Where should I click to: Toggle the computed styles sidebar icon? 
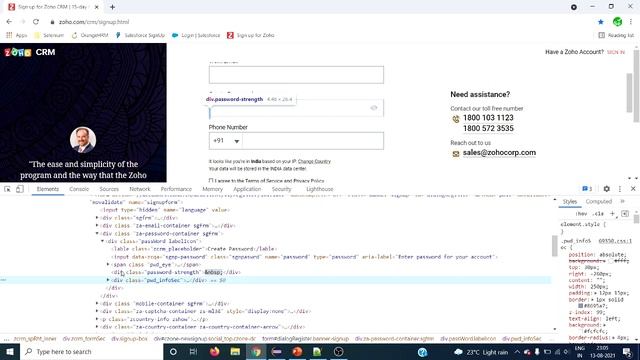625,214
